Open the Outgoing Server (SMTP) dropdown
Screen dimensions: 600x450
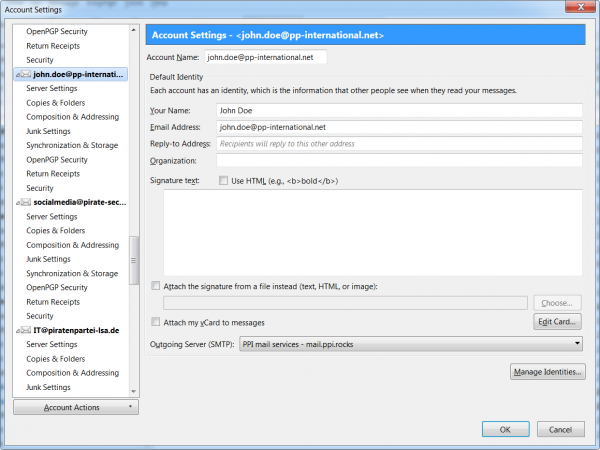pyautogui.click(x=411, y=344)
